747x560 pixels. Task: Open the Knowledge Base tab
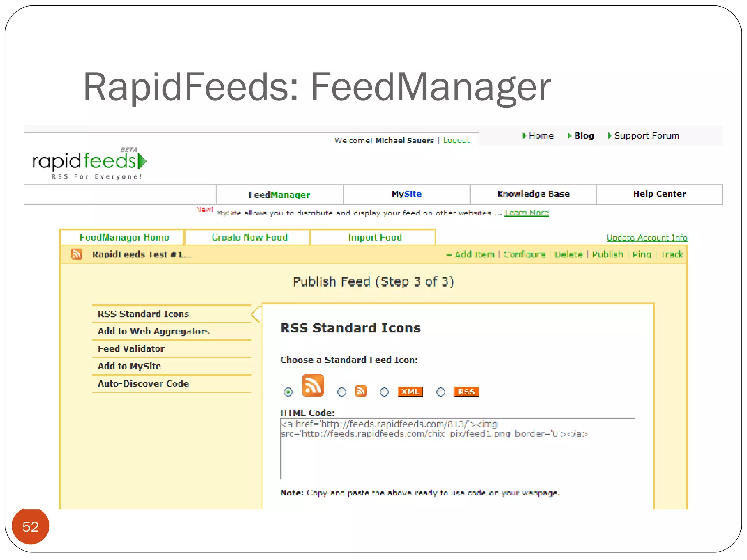533,194
